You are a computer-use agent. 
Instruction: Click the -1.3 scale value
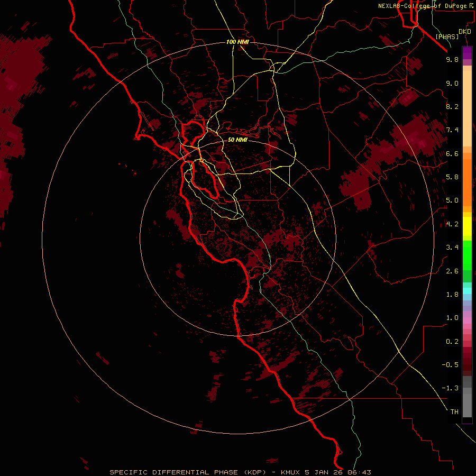[450, 388]
